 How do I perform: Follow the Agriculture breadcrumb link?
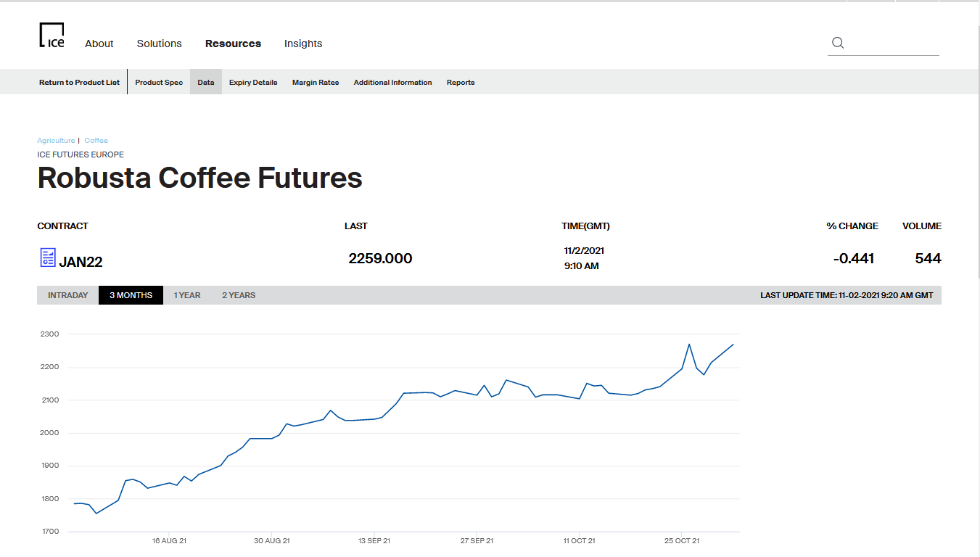point(56,141)
